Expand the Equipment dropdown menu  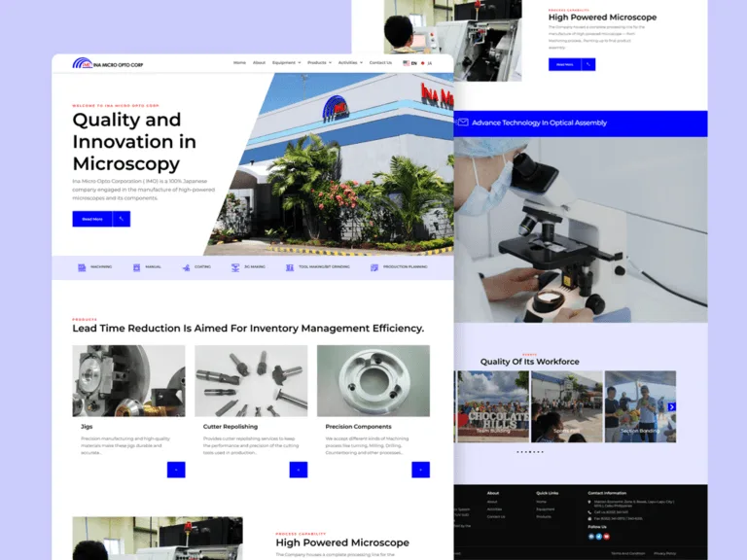tap(286, 63)
